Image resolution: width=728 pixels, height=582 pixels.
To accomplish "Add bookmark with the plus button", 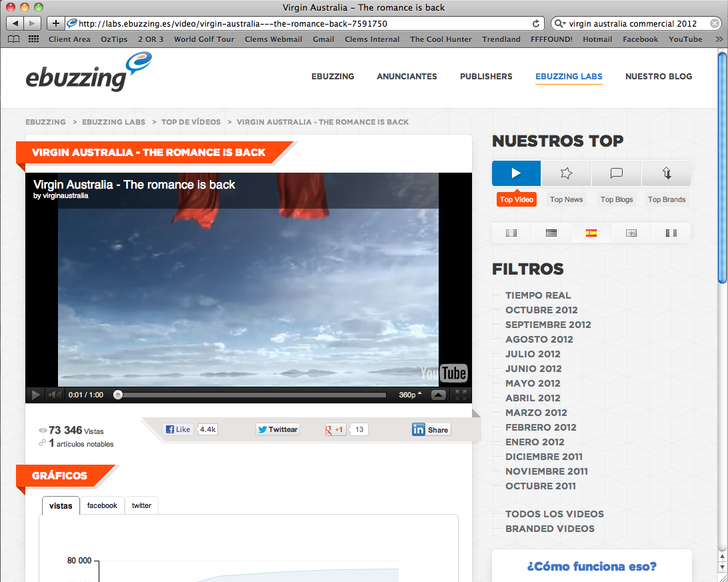I will coord(55,23).
